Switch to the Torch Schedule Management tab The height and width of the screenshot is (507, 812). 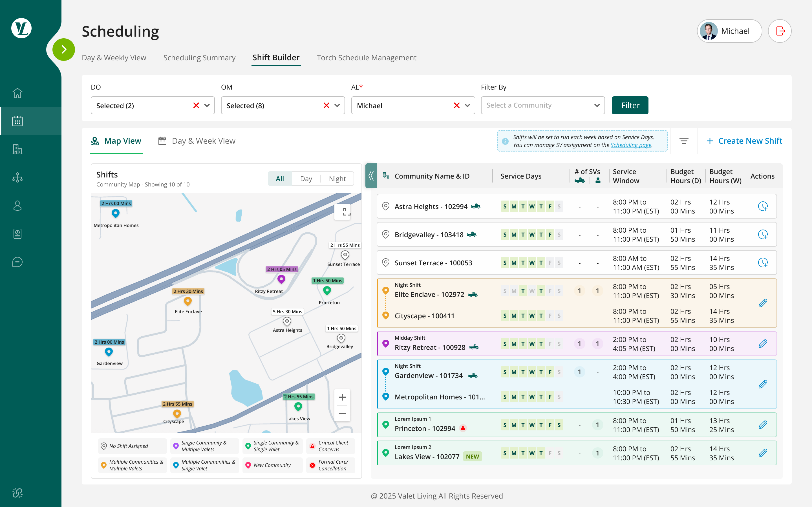366,57
